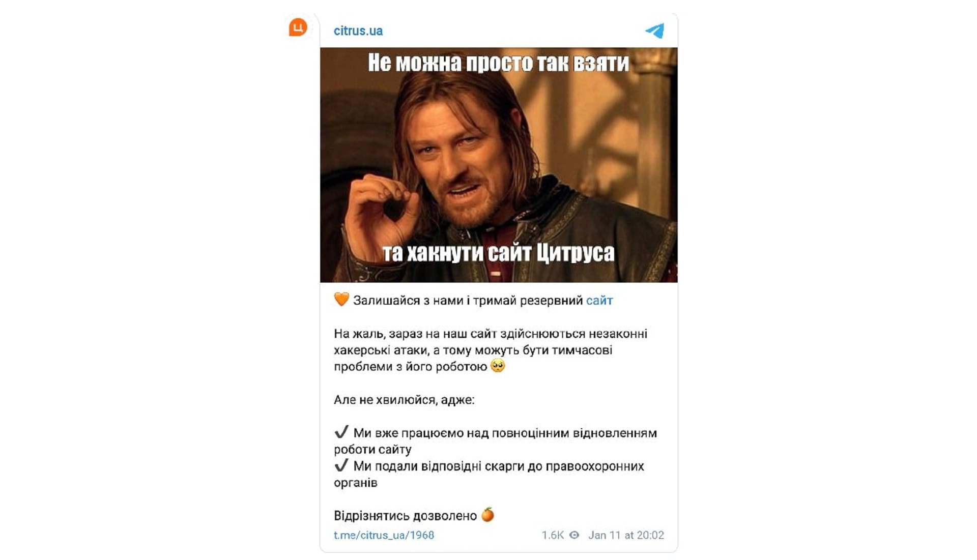The image size is (977, 560).
Task: Click the meme caption 'Не можна просто так взяти'
Action: 499,63
